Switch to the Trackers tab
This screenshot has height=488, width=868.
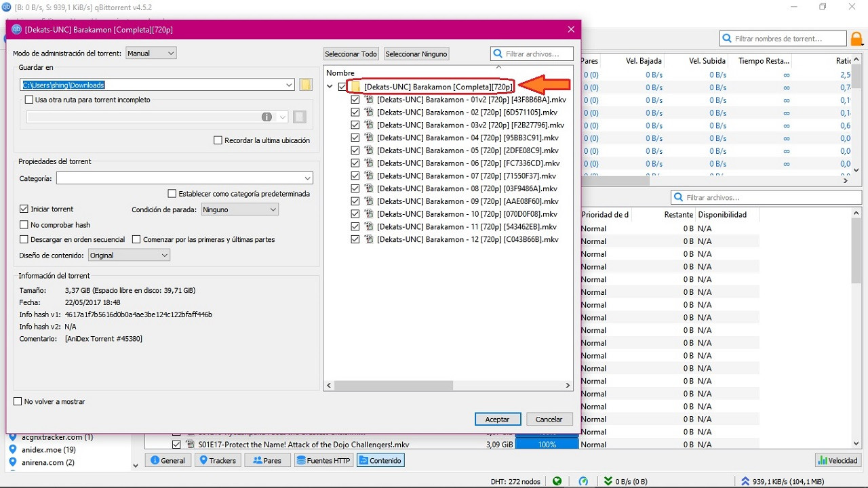click(x=217, y=460)
